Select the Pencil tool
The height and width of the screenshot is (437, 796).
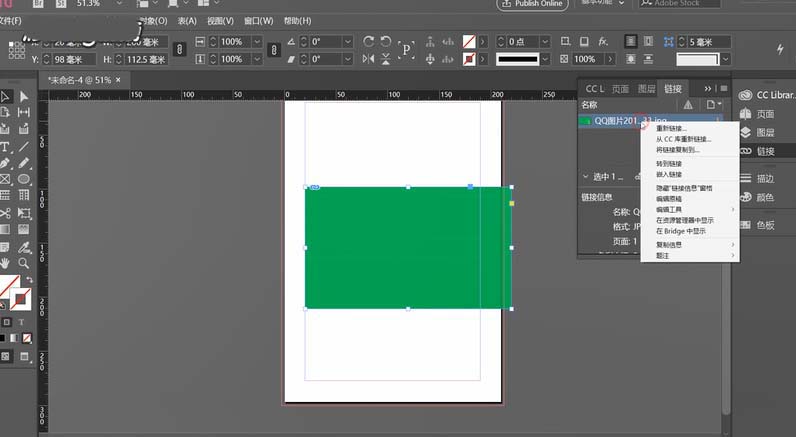tap(24, 163)
